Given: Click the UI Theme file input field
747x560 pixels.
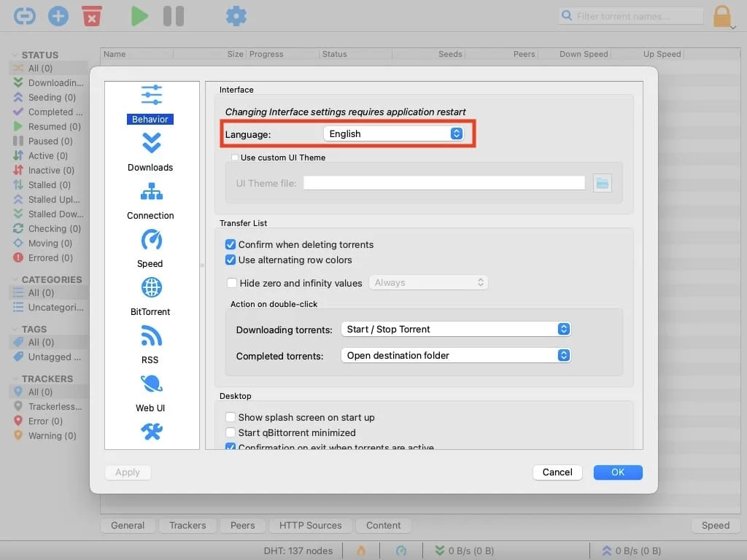Looking at the screenshot, I should click(444, 183).
